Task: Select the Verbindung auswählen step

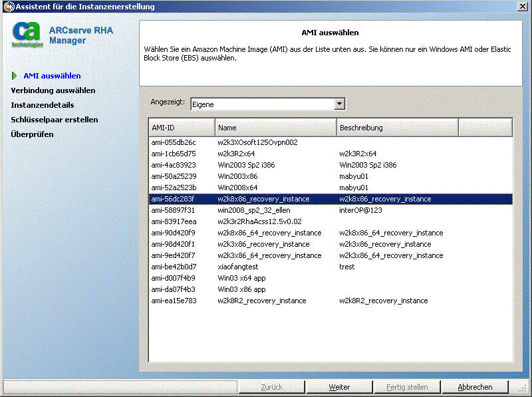Action: (x=53, y=90)
